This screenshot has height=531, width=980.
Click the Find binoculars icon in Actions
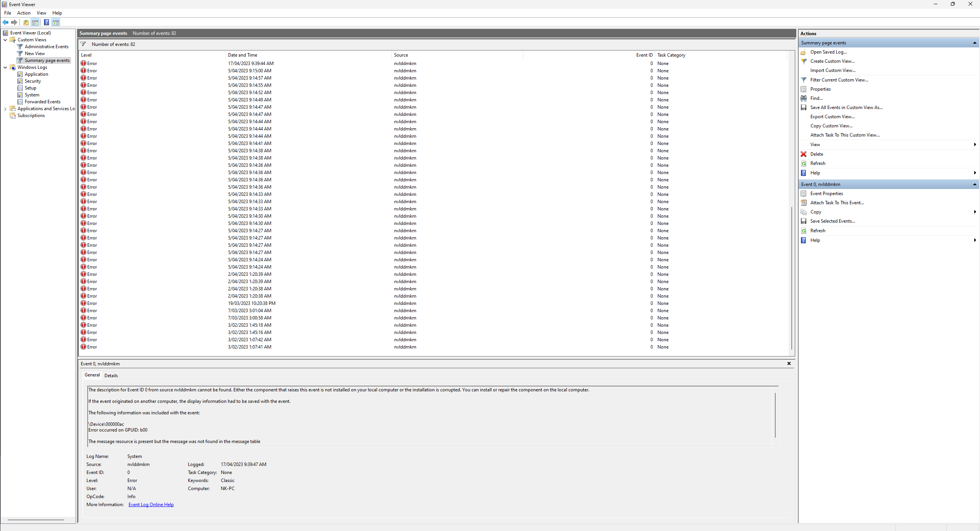(804, 98)
